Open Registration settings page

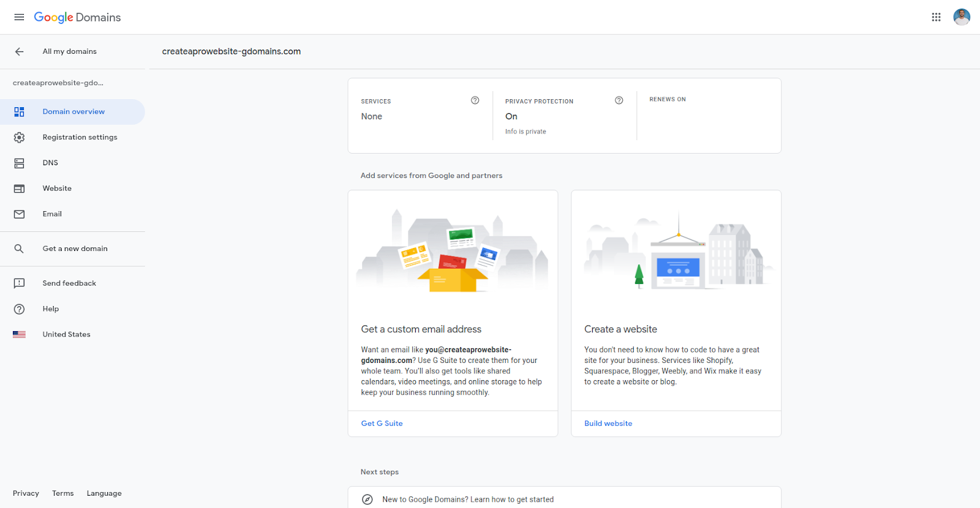click(72, 138)
